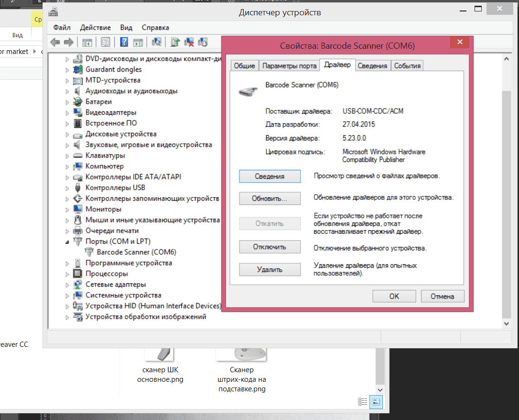Click the Back arrow in the toolbar

click(x=55, y=42)
